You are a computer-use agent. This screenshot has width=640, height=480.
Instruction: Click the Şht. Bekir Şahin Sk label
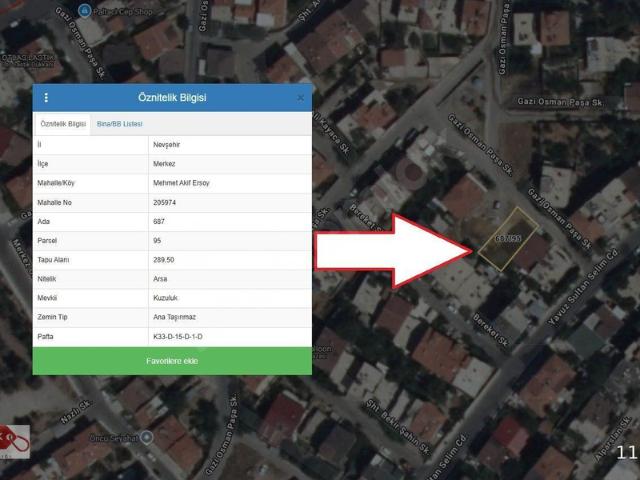click(398, 427)
